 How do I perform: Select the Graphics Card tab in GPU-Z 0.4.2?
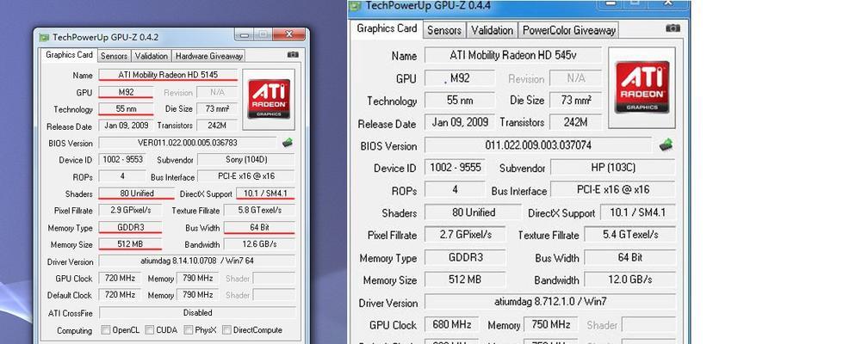[69, 55]
